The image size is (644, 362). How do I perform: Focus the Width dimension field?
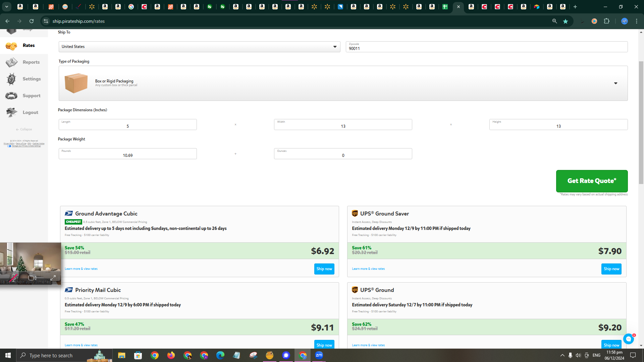[x=343, y=124]
